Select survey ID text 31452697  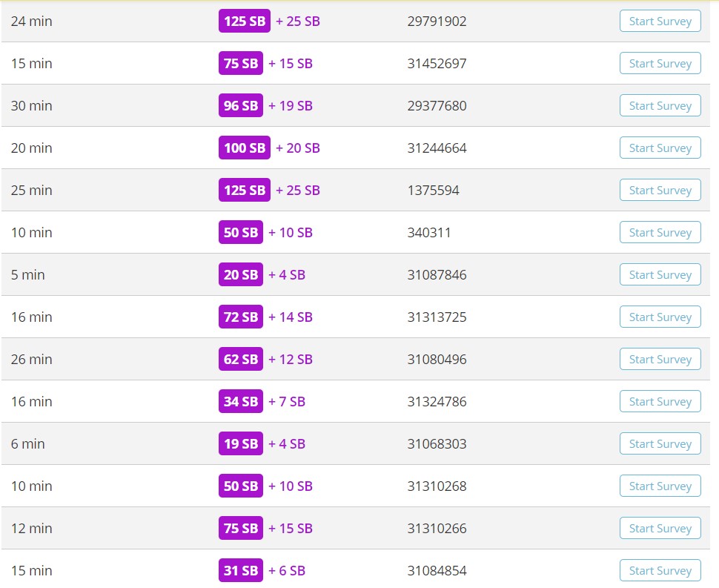tap(437, 63)
